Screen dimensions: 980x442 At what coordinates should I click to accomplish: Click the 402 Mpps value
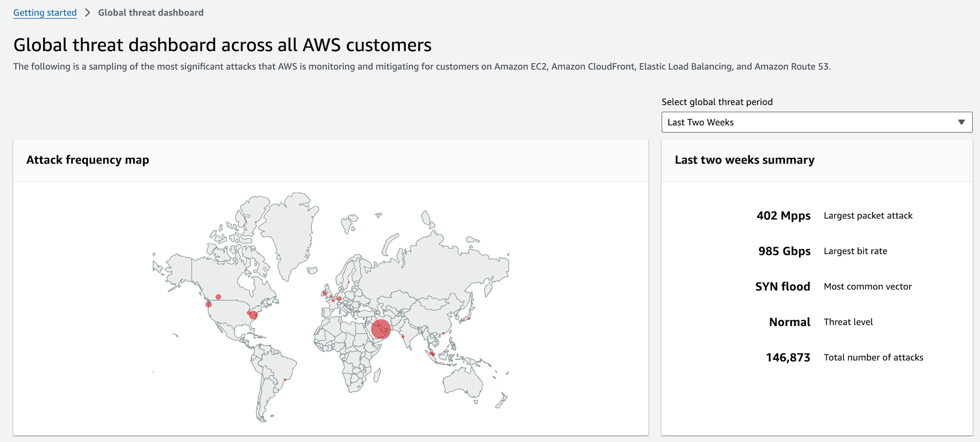tap(784, 216)
